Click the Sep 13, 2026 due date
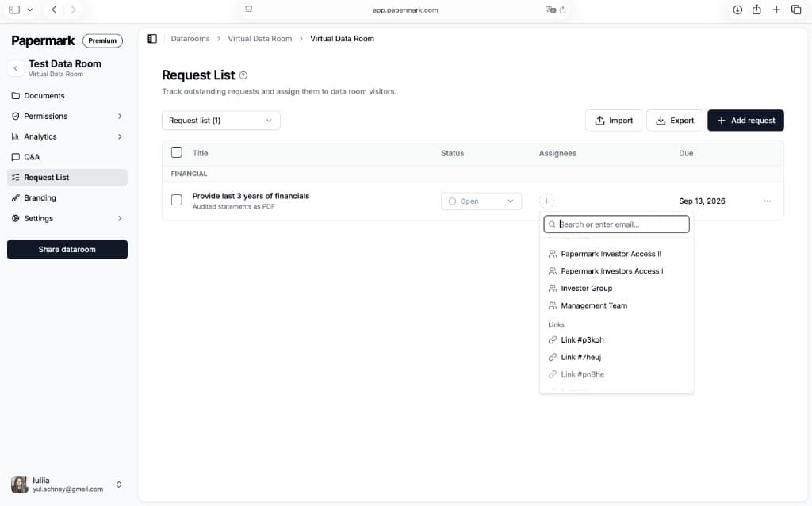Screen dimensions: 812x506 tap(702, 201)
